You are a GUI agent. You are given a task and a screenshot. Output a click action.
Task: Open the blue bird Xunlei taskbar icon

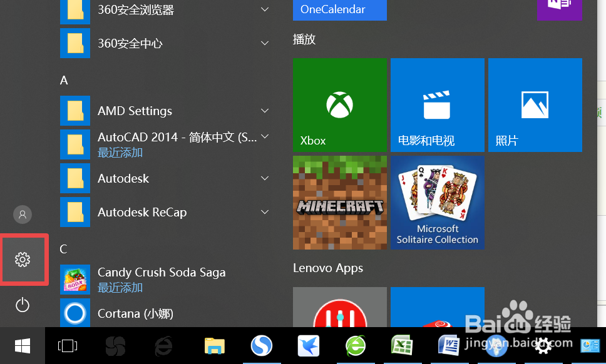coord(309,345)
